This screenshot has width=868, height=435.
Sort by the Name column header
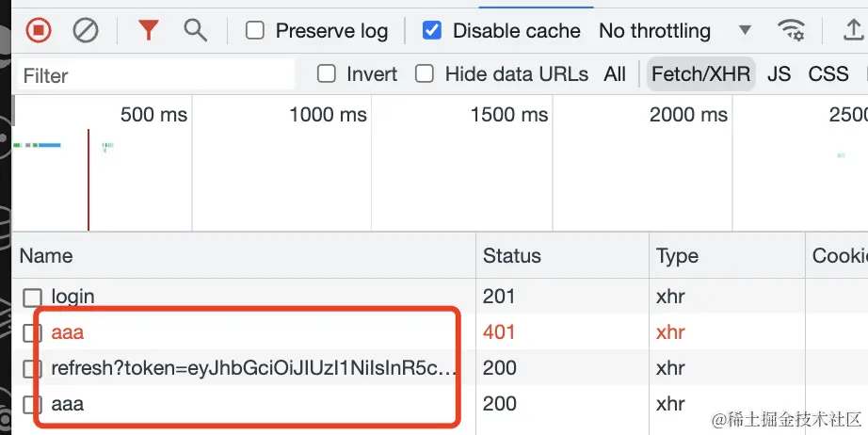244,256
